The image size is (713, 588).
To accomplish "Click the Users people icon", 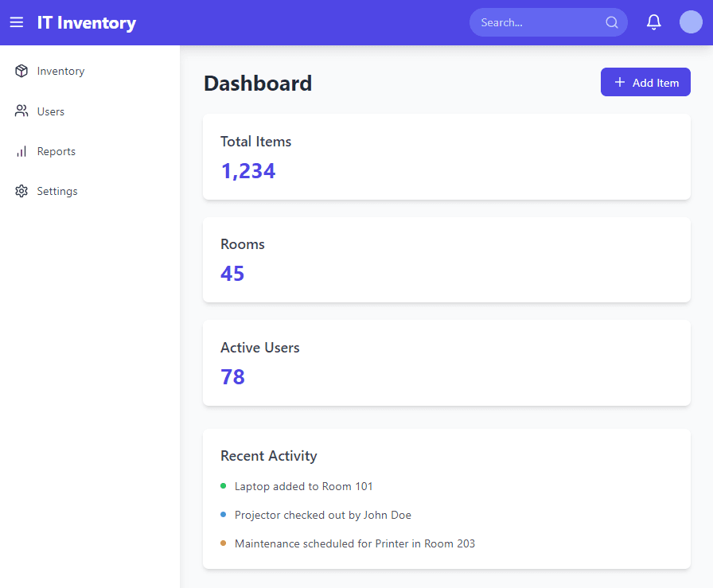I will coord(21,111).
